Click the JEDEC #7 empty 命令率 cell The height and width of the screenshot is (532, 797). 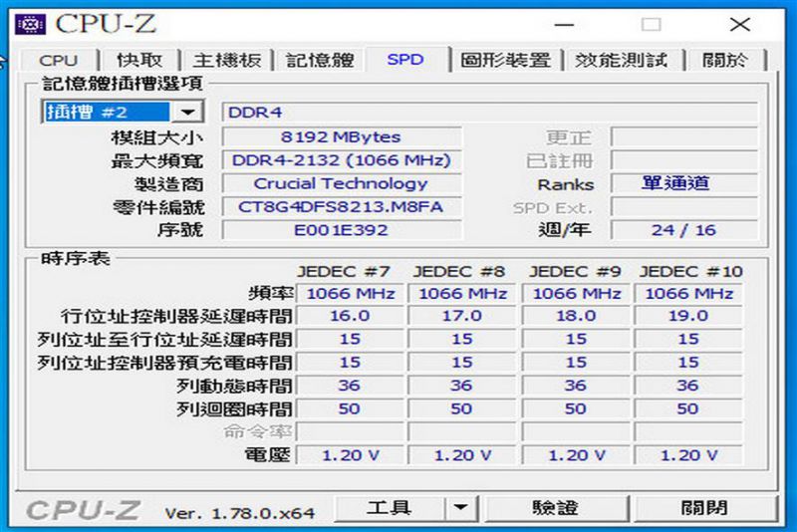tap(351, 432)
